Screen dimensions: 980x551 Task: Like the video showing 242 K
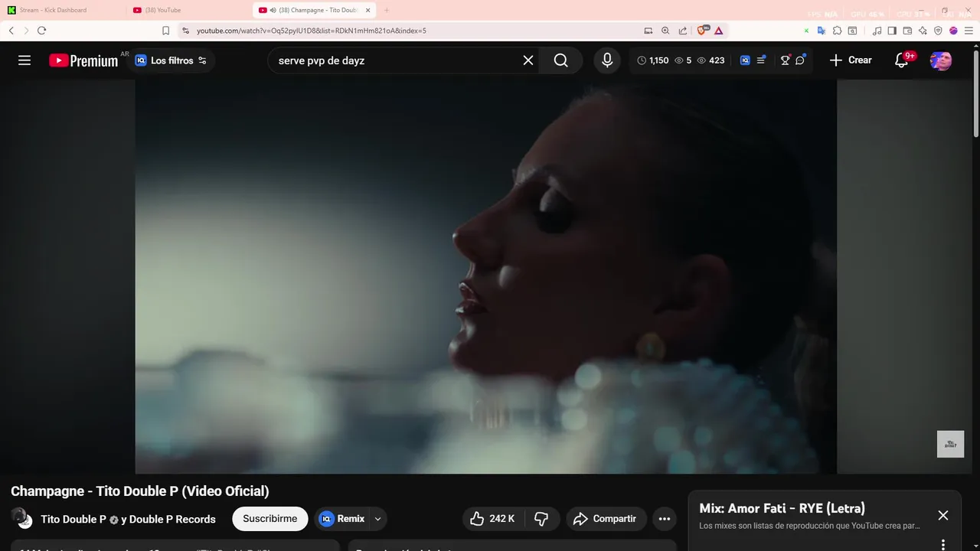pos(492,519)
